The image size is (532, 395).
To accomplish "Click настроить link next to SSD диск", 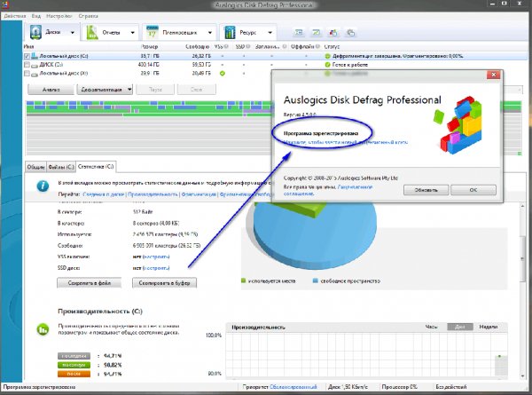I will click(156, 268).
